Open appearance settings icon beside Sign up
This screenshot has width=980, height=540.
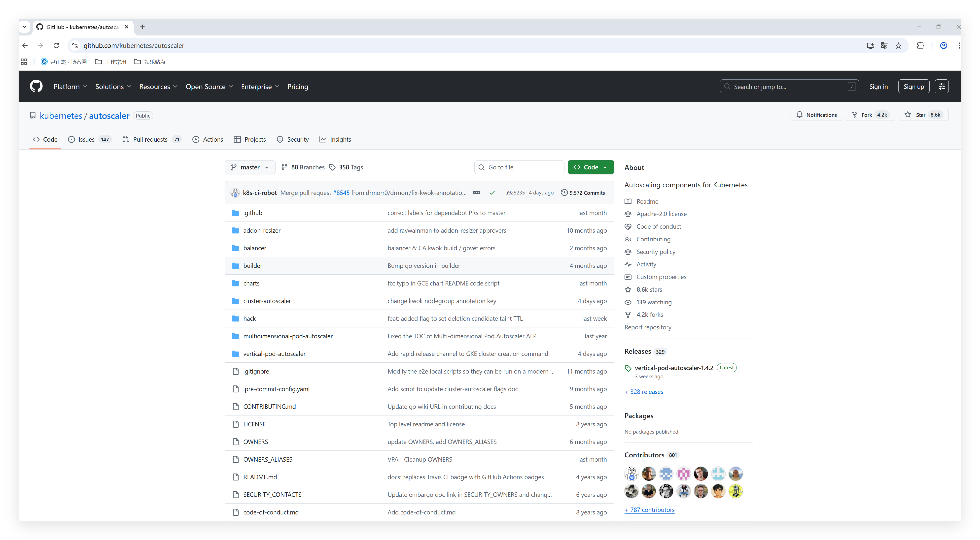pyautogui.click(x=942, y=86)
